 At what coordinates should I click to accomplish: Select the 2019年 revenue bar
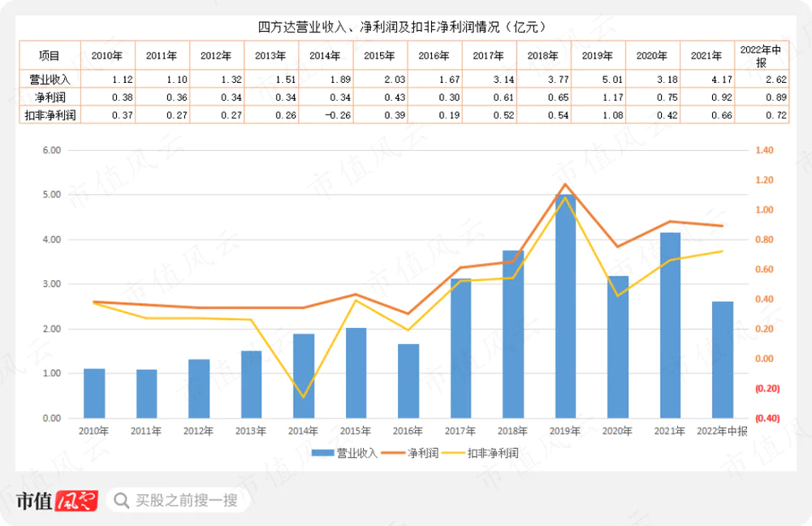565,307
